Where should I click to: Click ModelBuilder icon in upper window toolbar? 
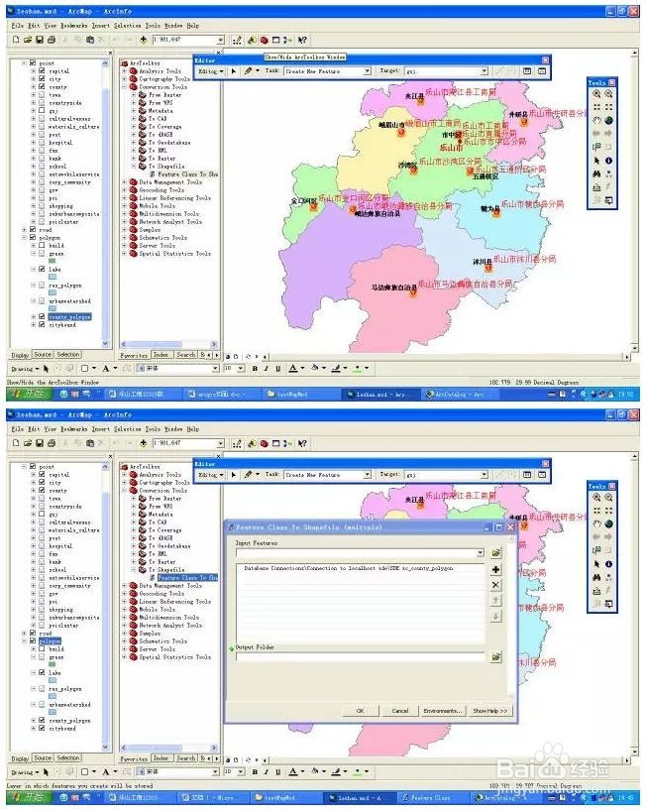point(287,40)
